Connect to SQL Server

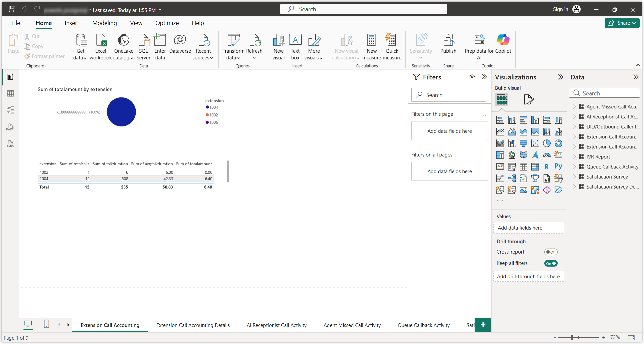point(143,47)
